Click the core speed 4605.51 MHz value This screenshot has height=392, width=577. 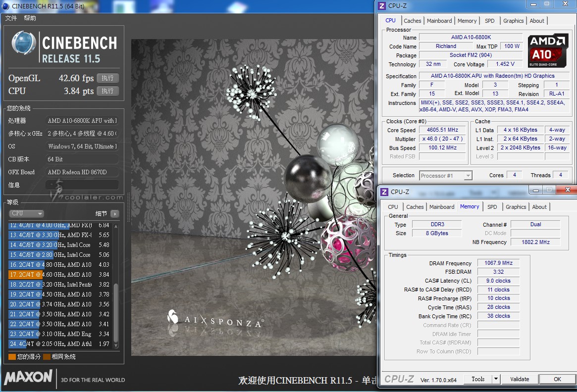point(443,130)
